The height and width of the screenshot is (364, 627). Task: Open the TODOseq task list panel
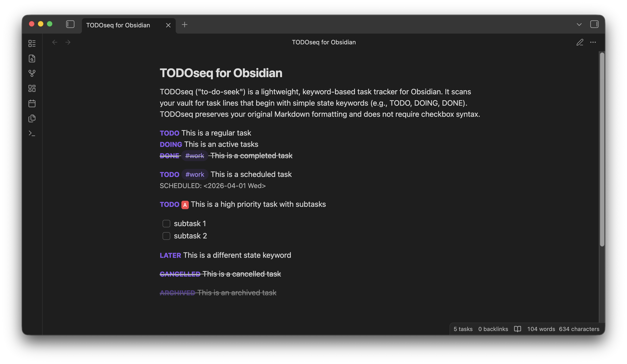pos(32,43)
